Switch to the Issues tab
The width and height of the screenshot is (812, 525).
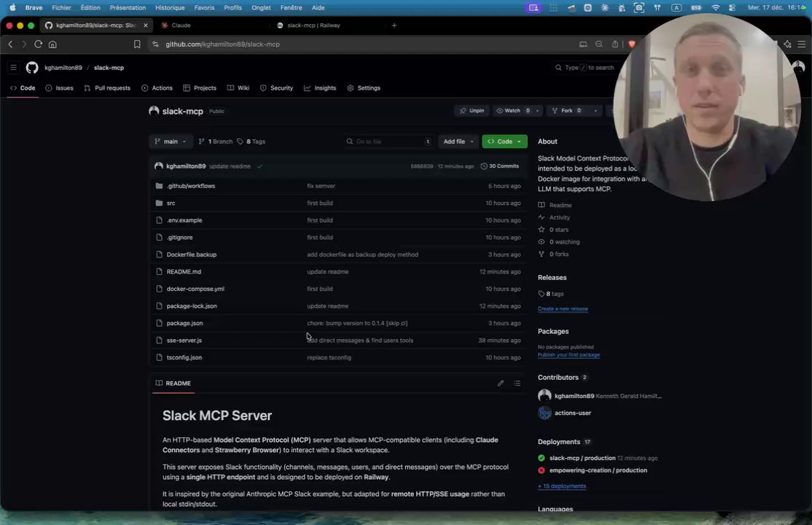pyautogui.click(x=60, y=88)
